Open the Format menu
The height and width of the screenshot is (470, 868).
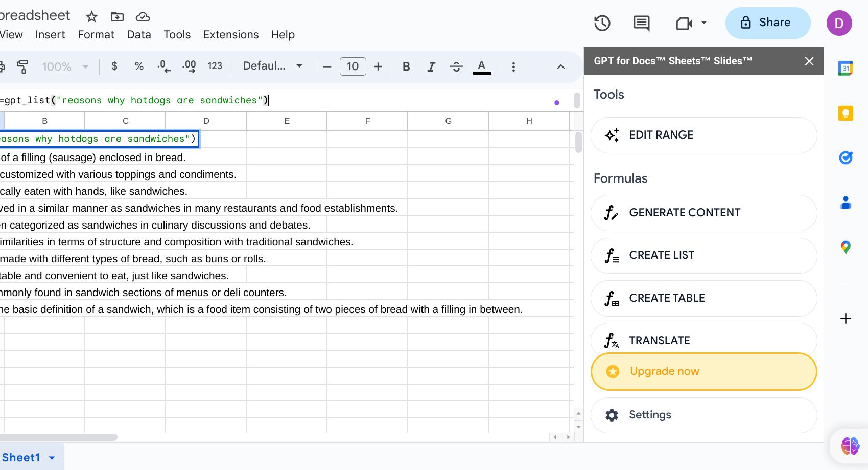pyautogui.click(x=96, y=34)
